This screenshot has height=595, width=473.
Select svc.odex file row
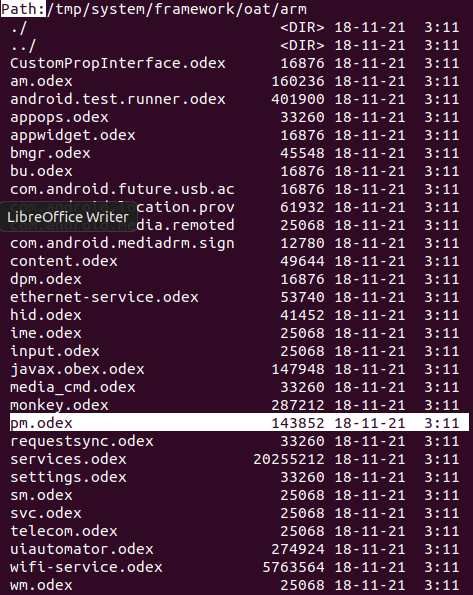point(239,513)
